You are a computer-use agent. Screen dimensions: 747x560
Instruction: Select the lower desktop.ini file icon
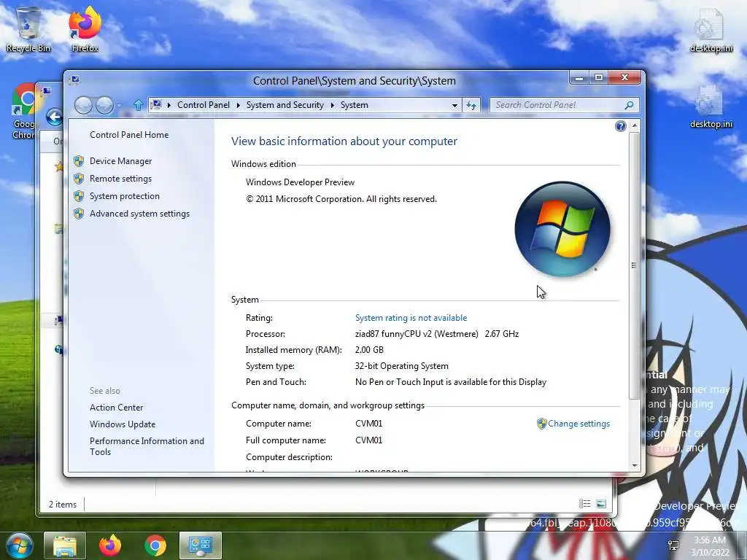(x=711, y=106)
